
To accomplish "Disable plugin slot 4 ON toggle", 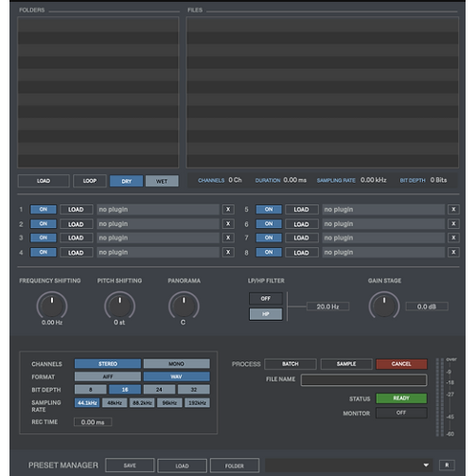I will [44, 253].
